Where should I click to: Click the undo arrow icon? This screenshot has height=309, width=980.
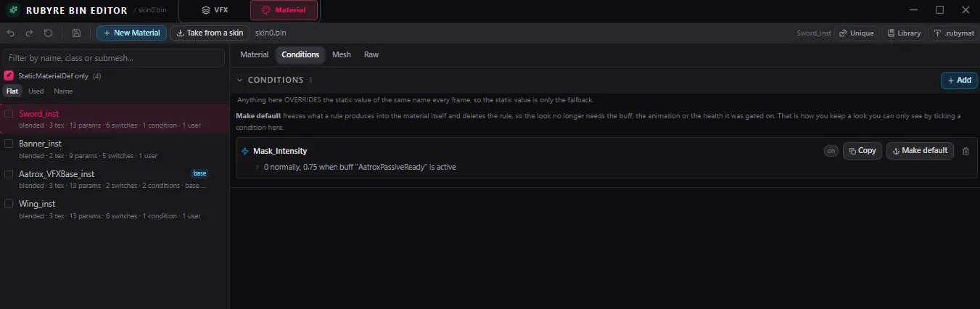pyautogui.click(x=11, y=33)
